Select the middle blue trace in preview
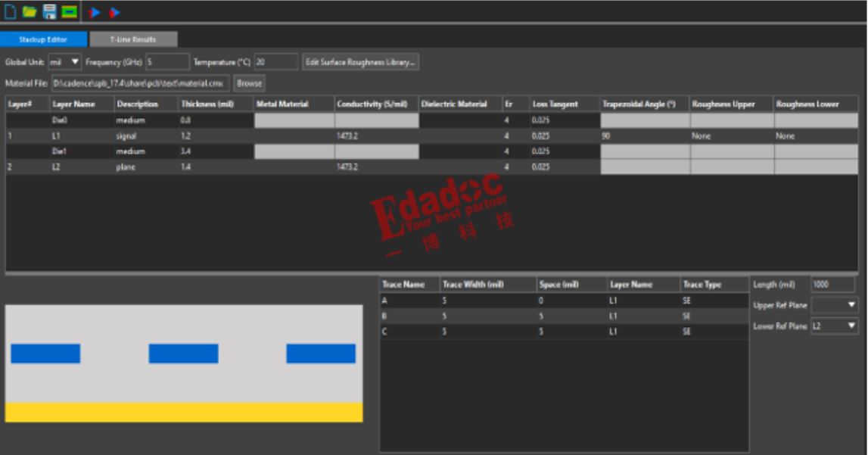The image size is (868, 455). click(183, 354)
